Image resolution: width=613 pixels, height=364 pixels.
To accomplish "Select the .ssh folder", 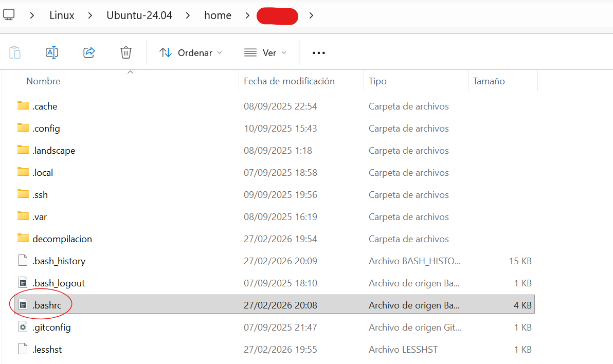I will point(40,195).
